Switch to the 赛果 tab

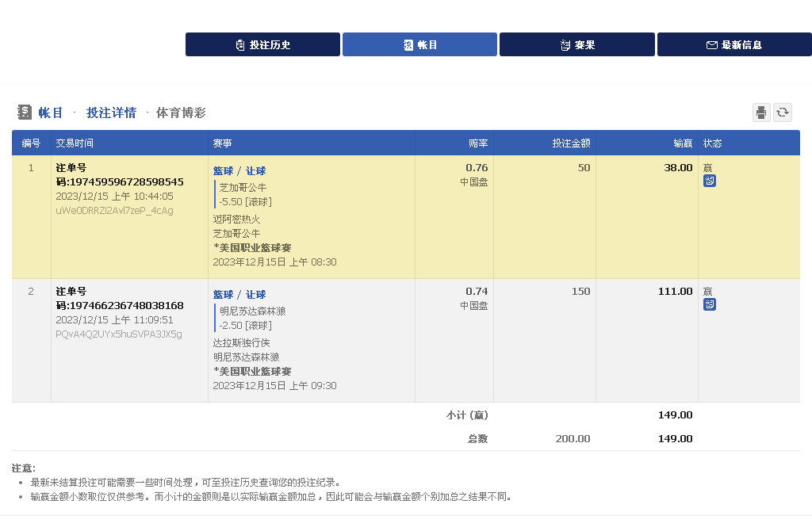pos(576,45)
